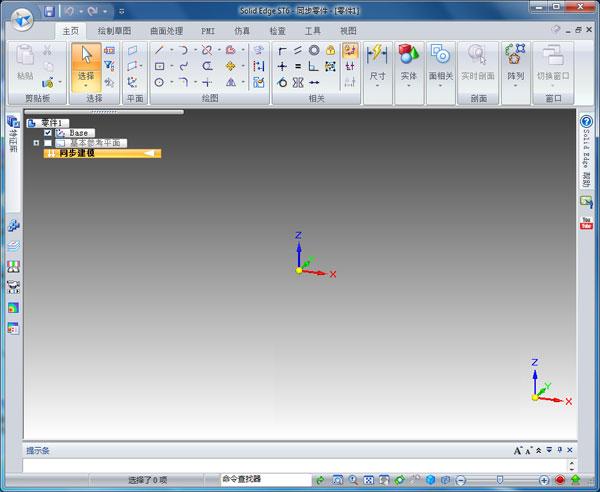
Task: Open the 选择 dropdown arrow
Action: (x=86, y=86)
